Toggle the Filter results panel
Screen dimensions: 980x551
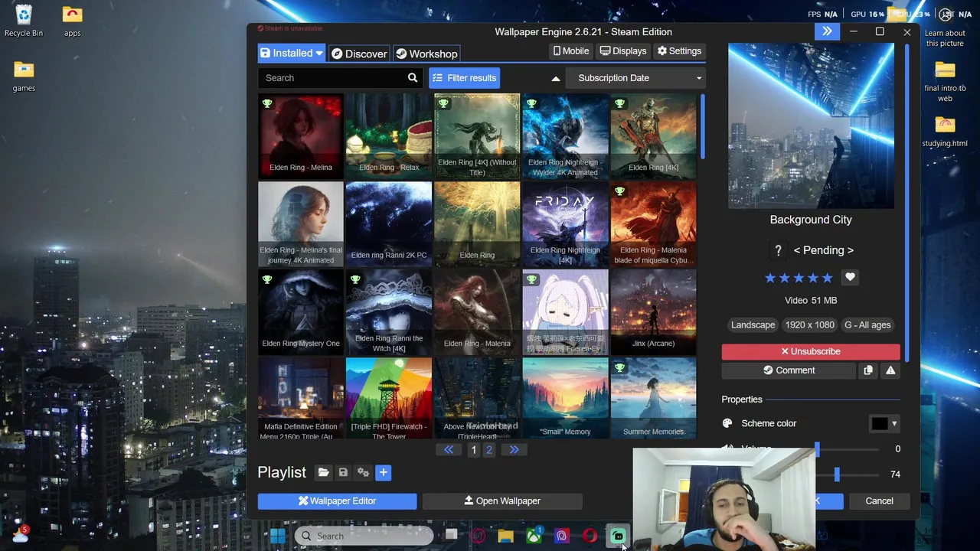(x=464, y=78)
